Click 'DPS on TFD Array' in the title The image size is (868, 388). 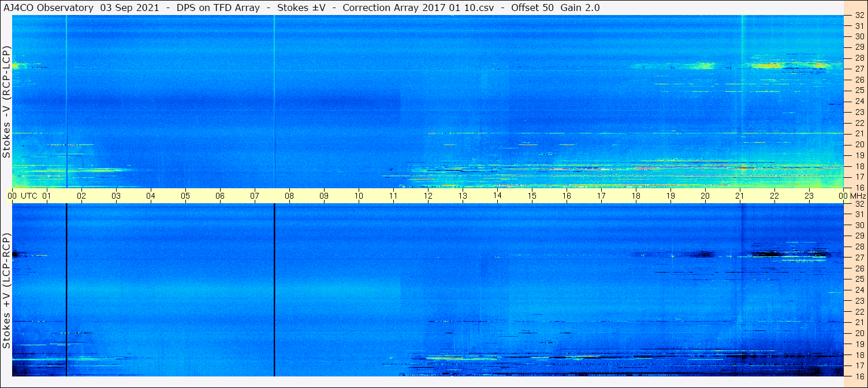pos(218,8)
